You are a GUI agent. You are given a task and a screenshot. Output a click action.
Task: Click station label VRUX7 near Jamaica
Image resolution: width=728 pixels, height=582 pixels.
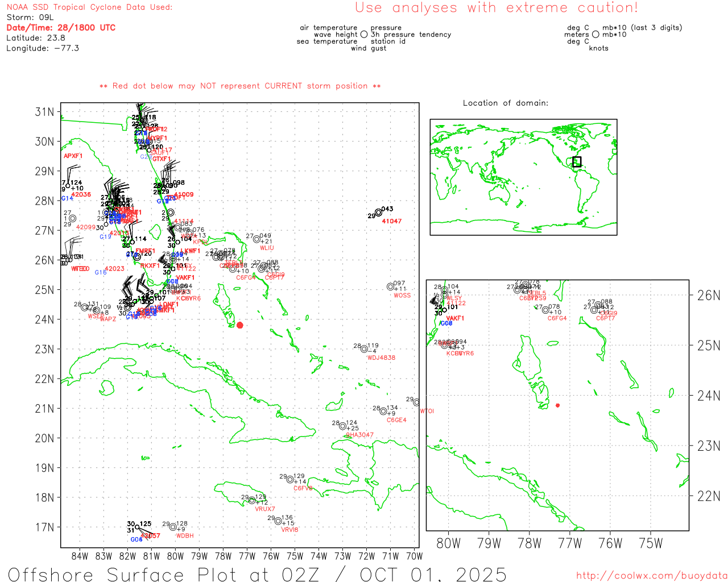pyautogui.click(x=265, y=509)
